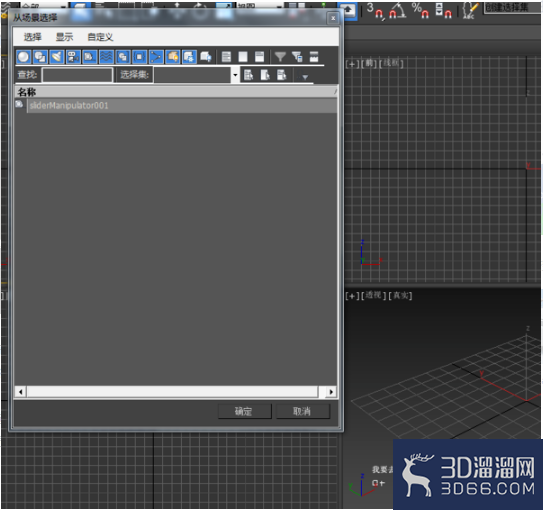Click the percent snap toggle in the main toolbar
543x510 pixels.
[x=420, y=10]
